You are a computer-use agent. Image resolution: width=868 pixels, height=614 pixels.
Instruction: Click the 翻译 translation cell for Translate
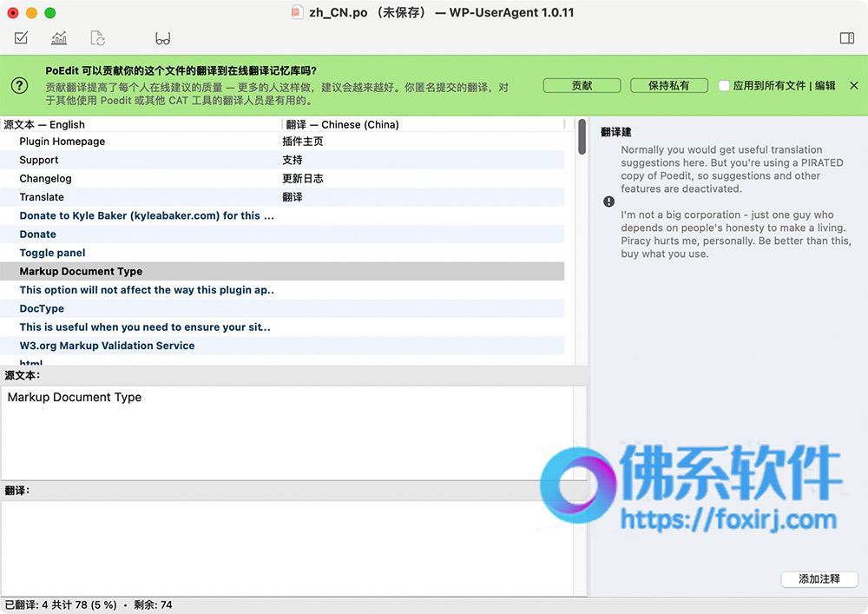[293, 197]
